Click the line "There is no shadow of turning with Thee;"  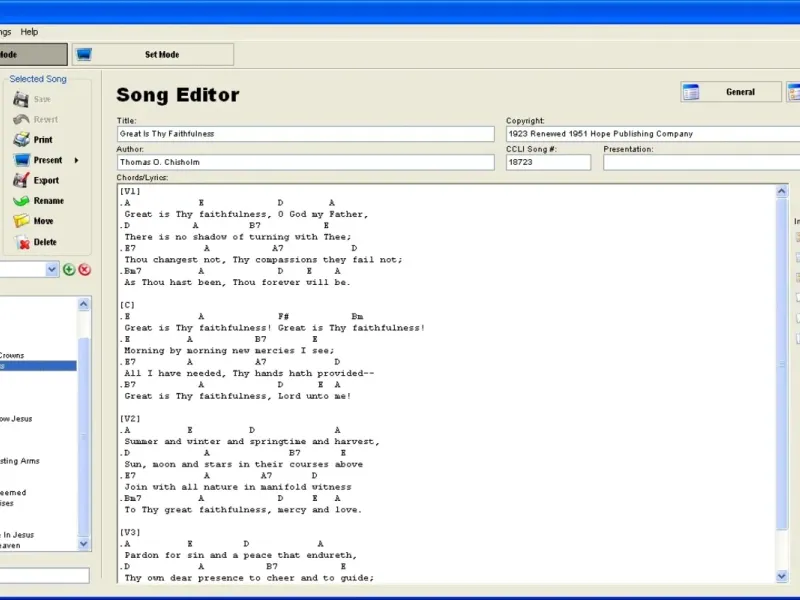[238, 237]
